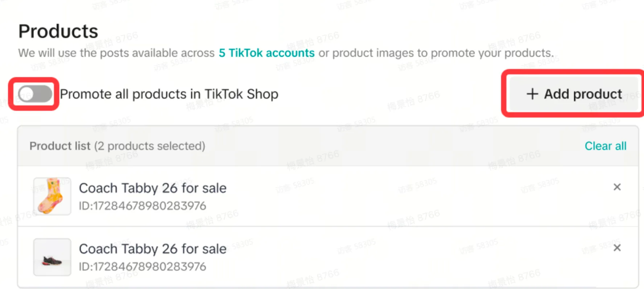Enable the 'Promote all products in TikTok Shop' toggle
Screen dimensions: 644x289
tap(34, 94)
